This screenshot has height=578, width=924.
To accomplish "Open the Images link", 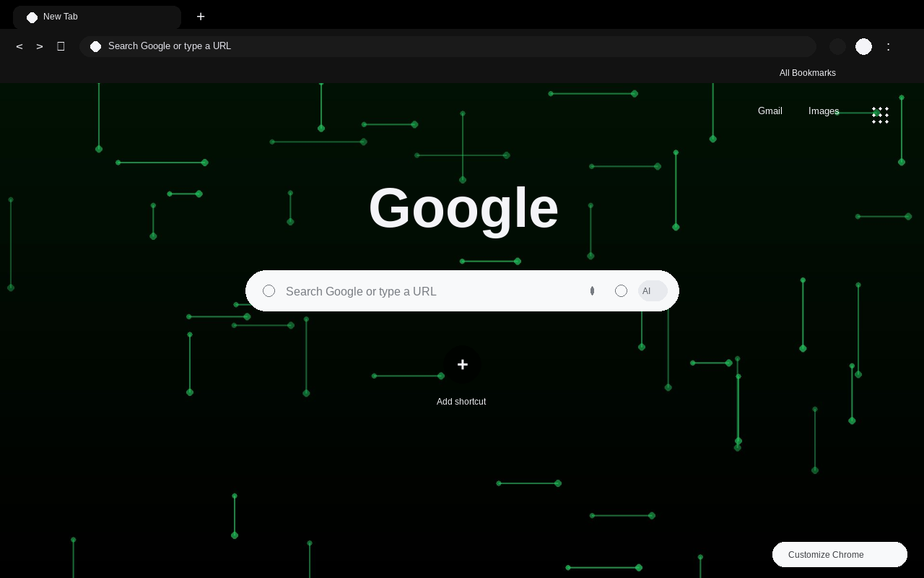I will [x=824, y=111].
